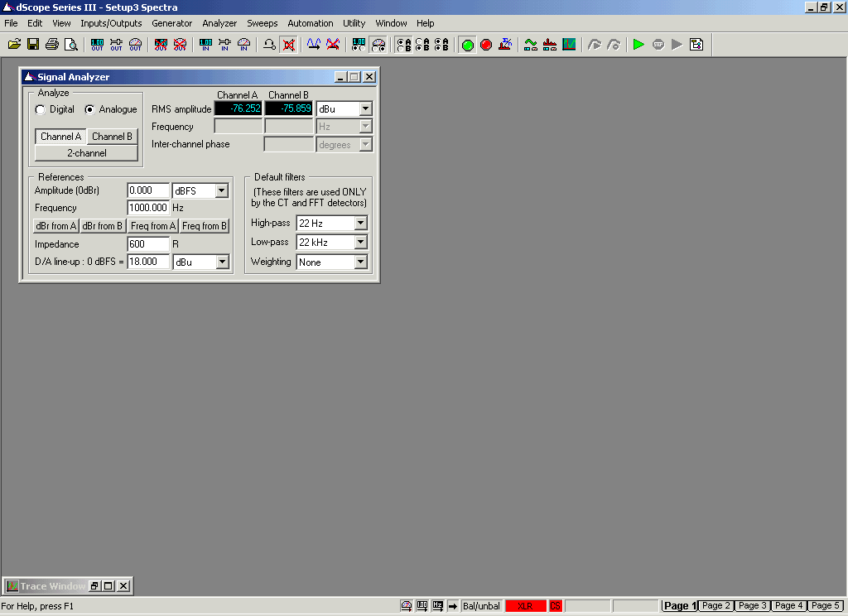Screen dimensions: 848x616
Task: Click the blue waveform with arrow icon
Action: tap(314, 45)
